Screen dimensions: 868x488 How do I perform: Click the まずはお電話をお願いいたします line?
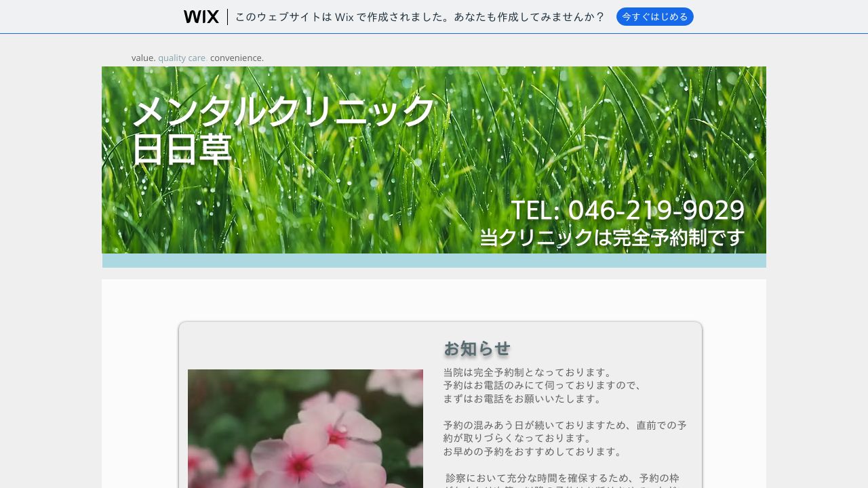(523, 399)
